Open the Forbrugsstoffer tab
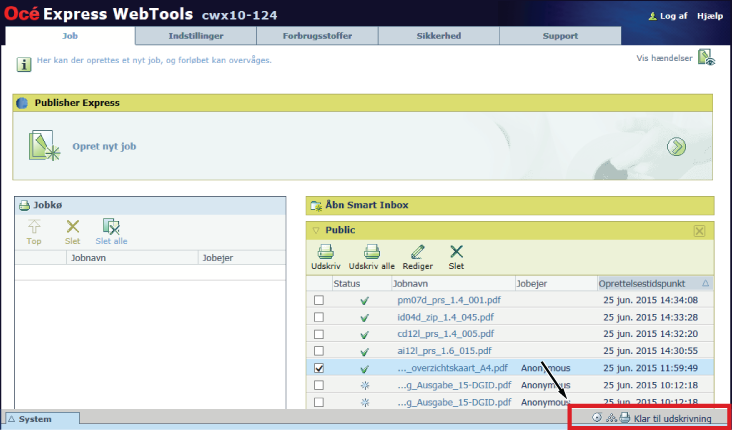Viewport: 732px width, 430px height. (317, 36)
